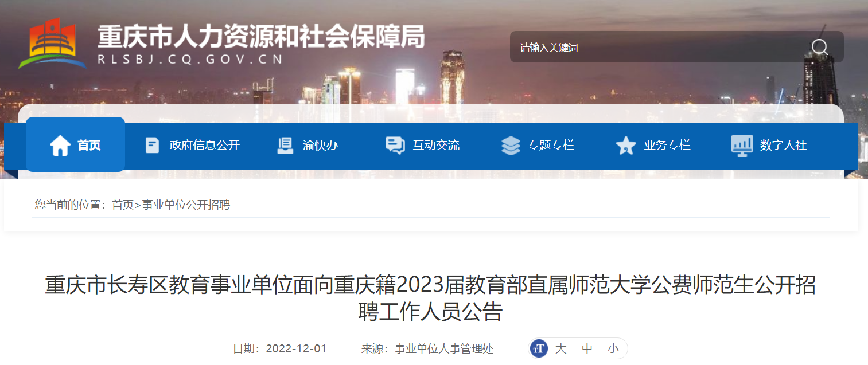The height and width of the screenshot is (365, 868).
Task: Click the search magnifier icon
Action: coord(820,47)
